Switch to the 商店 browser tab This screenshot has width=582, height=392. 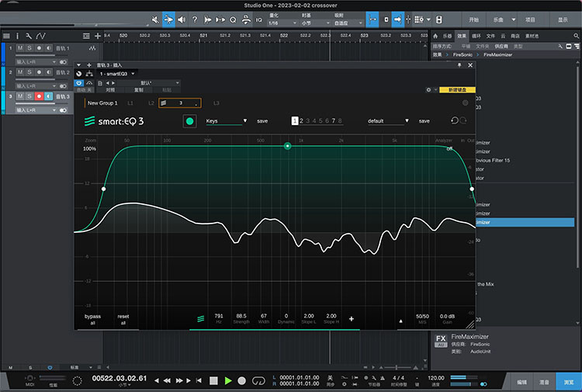(515, 36)
